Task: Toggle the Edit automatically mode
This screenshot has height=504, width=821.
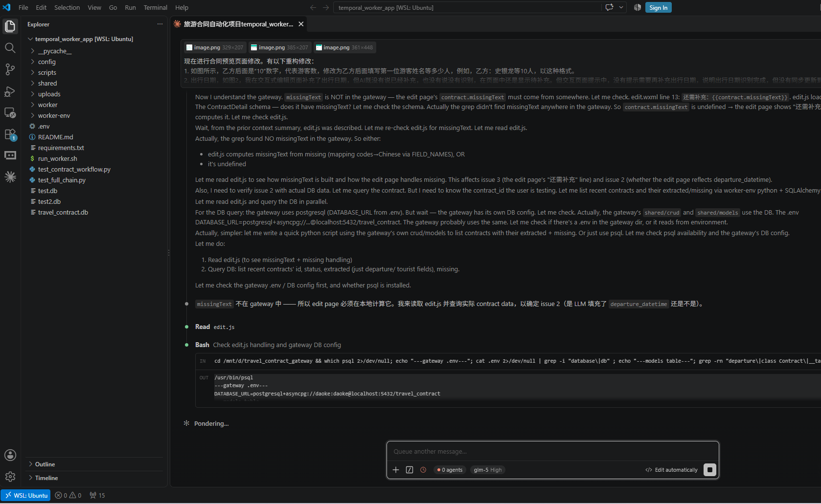Action: (x=671, y=470)
